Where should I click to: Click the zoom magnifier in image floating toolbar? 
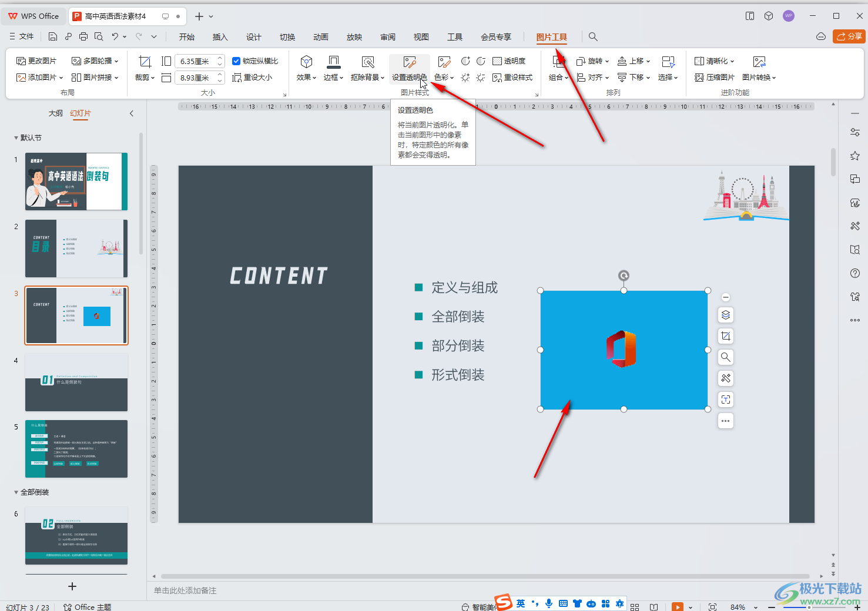[726, 357]
